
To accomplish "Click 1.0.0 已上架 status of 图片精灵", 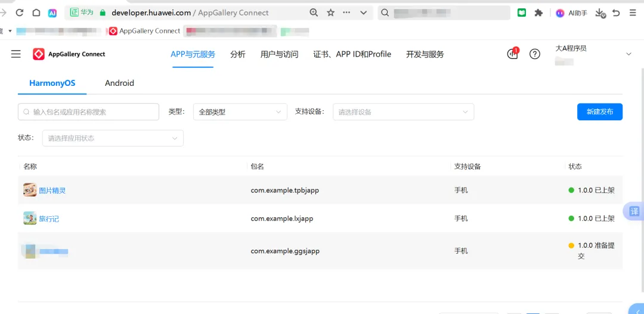I will click(x=596, y=190).
